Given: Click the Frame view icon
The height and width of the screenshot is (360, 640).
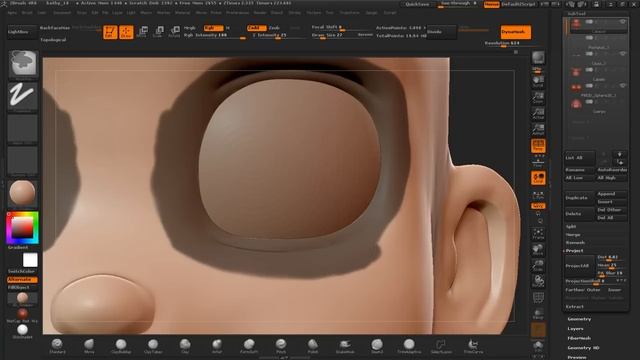Looking at the screenshot, I should point(538,234).
